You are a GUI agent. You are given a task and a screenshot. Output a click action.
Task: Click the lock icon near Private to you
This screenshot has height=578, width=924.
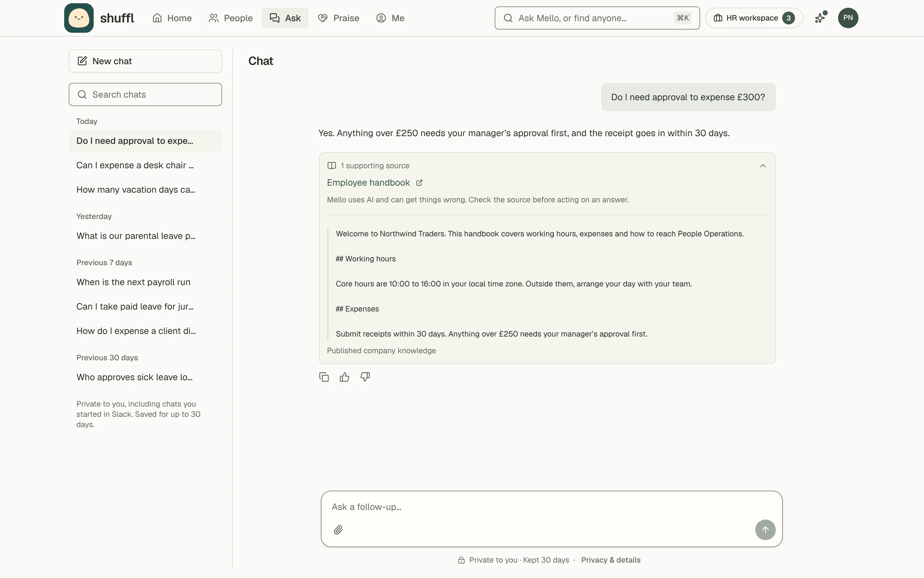pyautogui.click(x=461, y=560)
